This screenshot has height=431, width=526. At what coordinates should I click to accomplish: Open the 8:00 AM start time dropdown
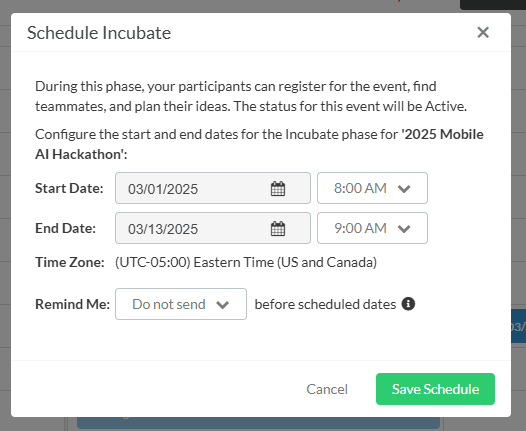coord(372,188)
